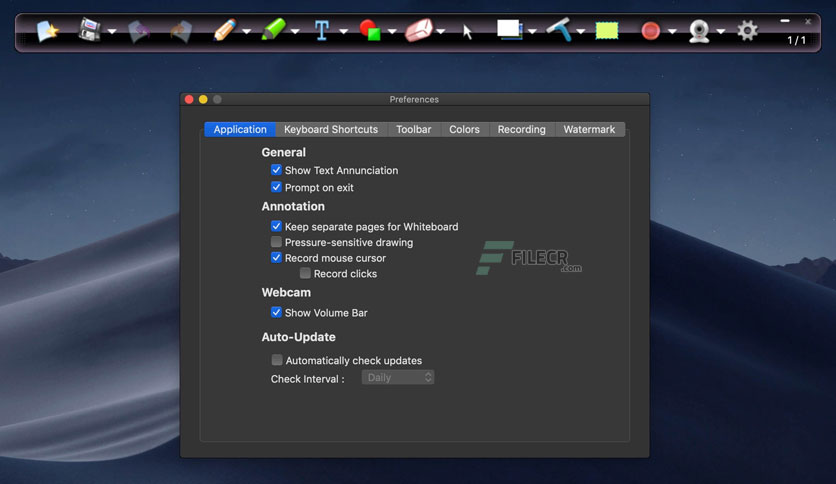Open the Colors preferences tab
The image size is (836, 484).
click(x=464, y=130)
